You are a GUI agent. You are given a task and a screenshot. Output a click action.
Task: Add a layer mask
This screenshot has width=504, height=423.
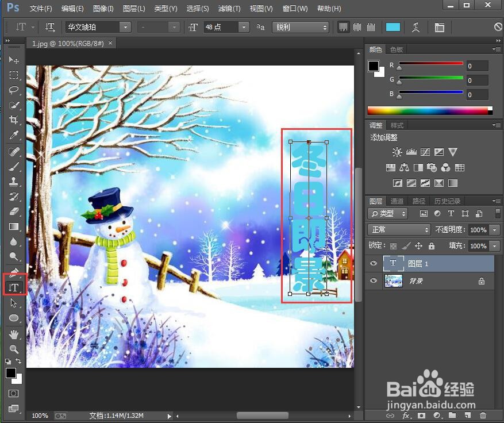(x=421, y=416)
